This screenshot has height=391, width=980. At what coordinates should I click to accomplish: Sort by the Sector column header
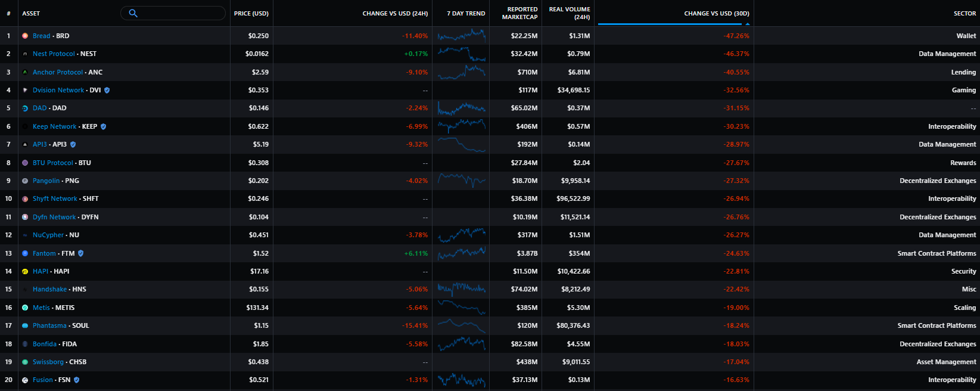pos(965,13)
